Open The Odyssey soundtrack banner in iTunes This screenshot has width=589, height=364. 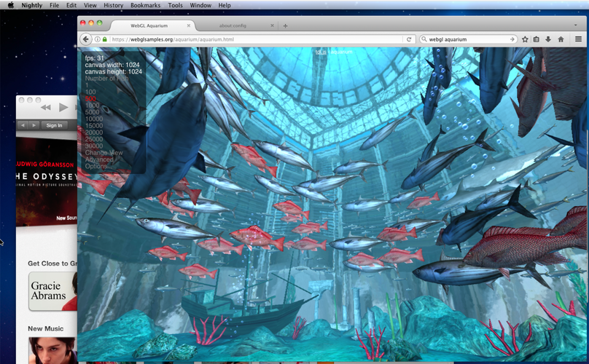[47, 181]
